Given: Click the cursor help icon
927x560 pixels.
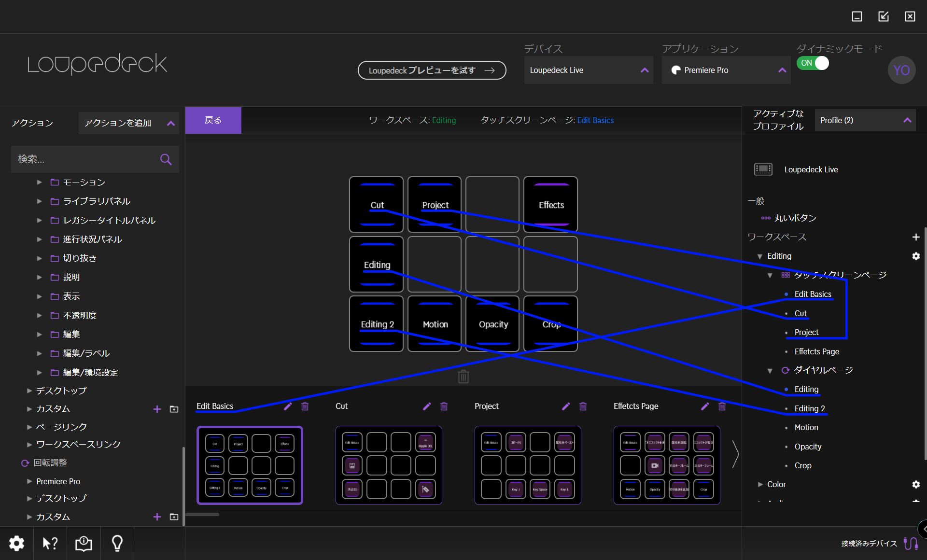Looking at the screenshot, I should pos(50,544).
